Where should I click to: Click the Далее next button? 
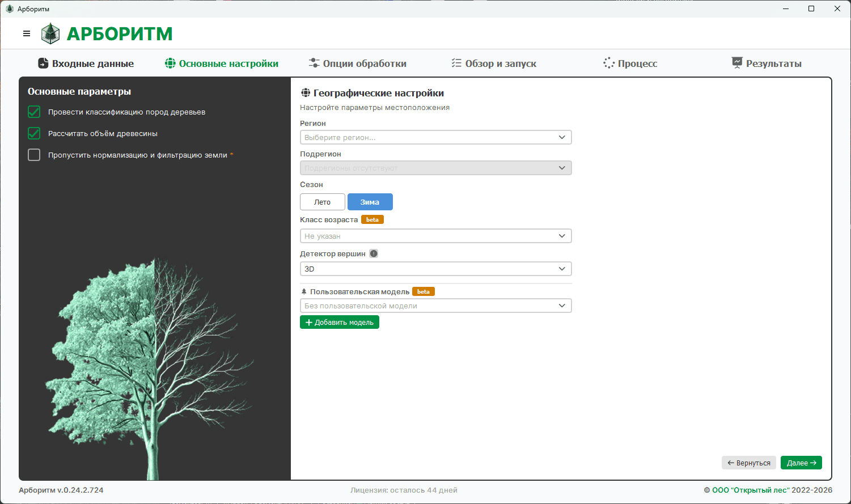coord(801,463)
